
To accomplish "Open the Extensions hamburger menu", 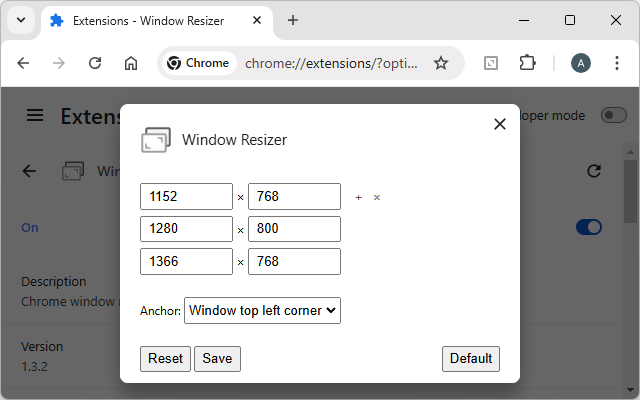I will click(35, 116).
